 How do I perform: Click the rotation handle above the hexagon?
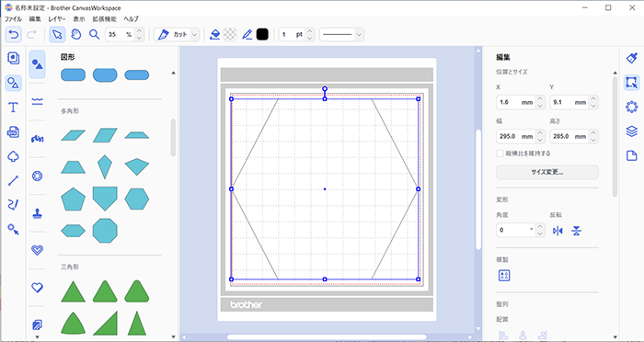click(x=325, y=88)
